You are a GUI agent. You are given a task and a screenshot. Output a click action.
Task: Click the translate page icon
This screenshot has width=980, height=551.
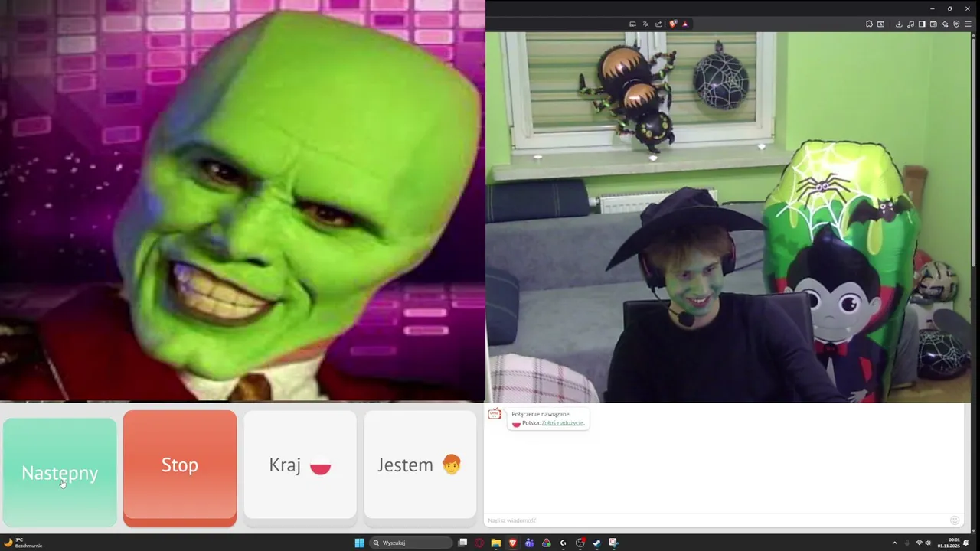(x=645, y=24)
